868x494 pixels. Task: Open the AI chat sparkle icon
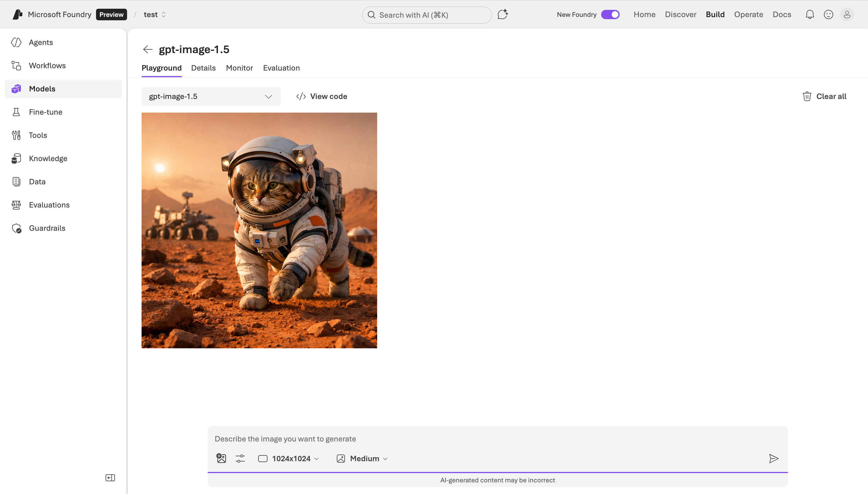(x=502, y=15)
